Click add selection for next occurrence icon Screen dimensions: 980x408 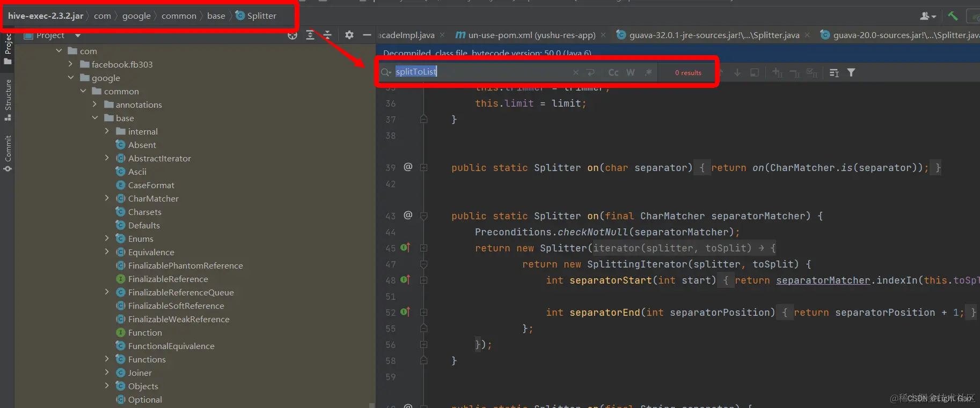tap(777, 72)
